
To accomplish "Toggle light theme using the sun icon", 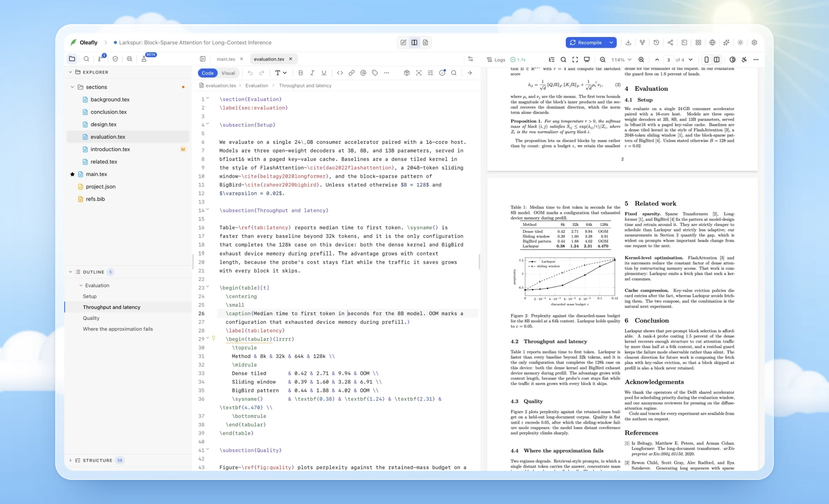I will click(x=740, y=42).
